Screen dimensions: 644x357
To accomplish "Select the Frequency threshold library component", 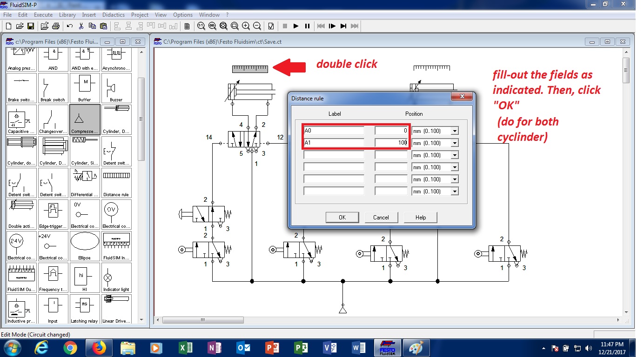I will tap(53, 278).
